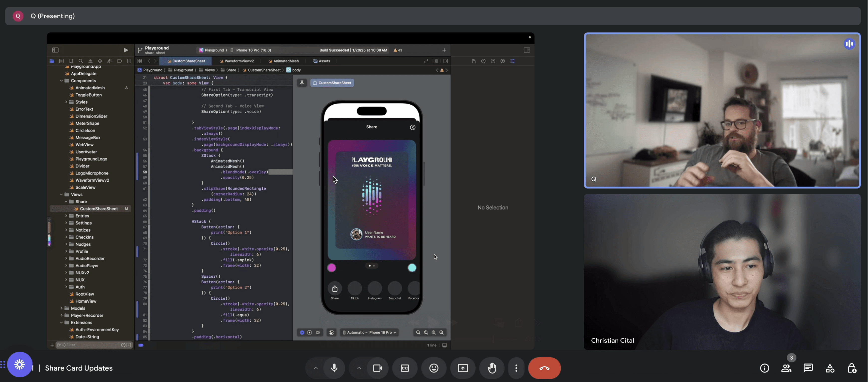Switch the canvas to live preview mode

(302, 332)
